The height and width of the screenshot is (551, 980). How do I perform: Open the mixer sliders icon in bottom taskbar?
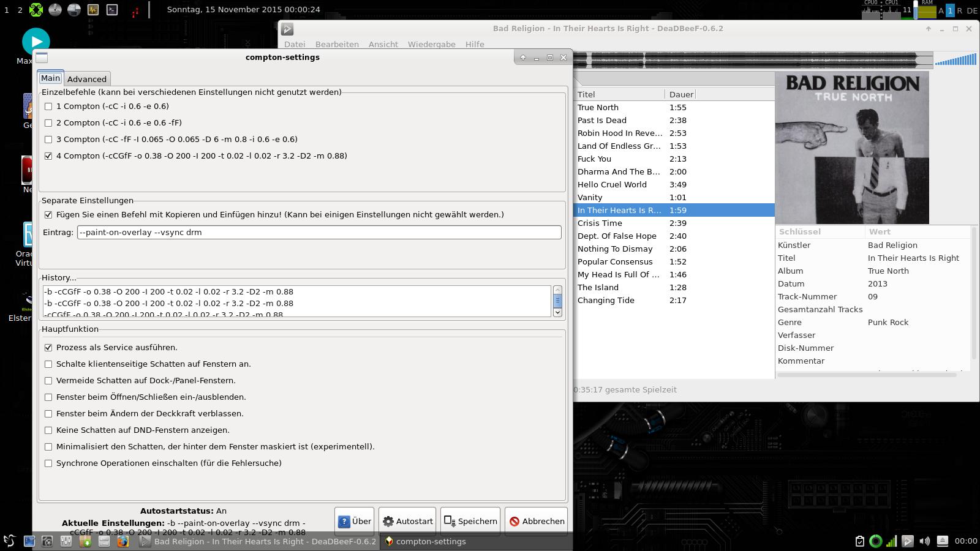pyautogui.click(x=66, y=541)
